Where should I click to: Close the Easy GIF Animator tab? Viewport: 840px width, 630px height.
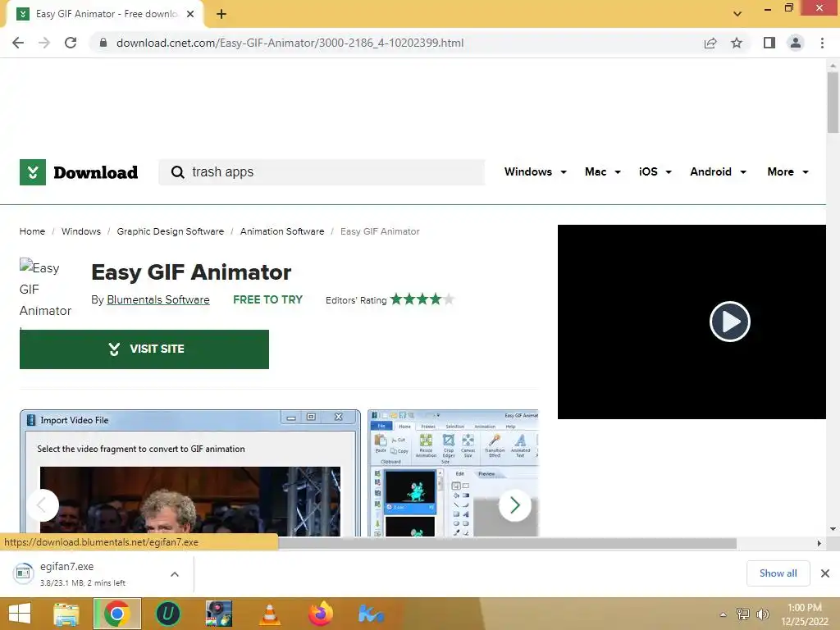(x=190, y=15)
